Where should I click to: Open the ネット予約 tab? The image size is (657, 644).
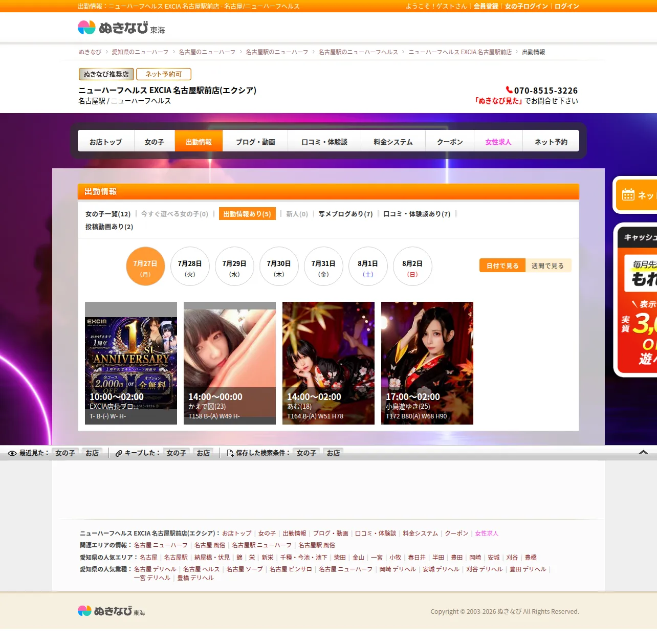(x=551, y=141)
